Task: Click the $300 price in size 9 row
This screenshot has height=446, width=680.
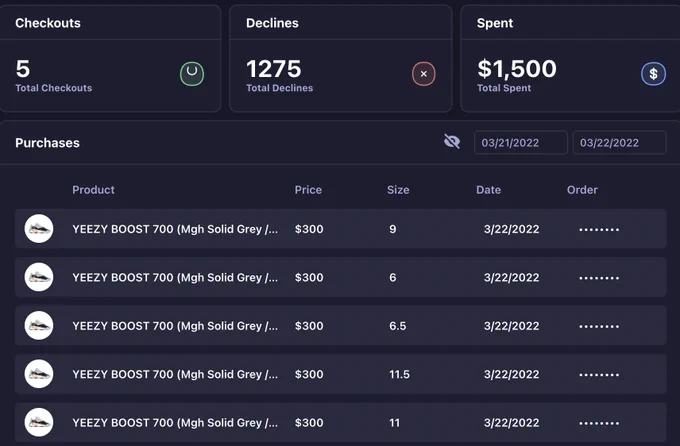Action: pyautogui.click(x=309, y=229)
